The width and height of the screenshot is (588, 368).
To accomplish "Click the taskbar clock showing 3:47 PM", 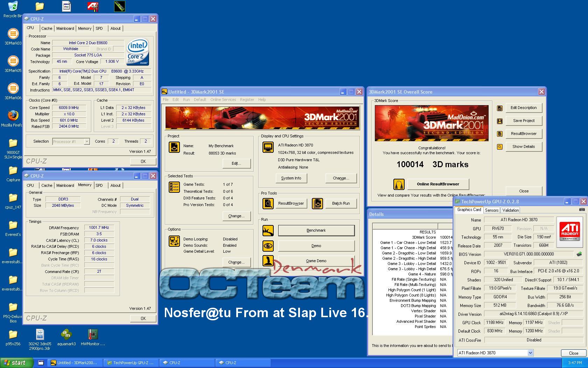I will pos(575,363).
